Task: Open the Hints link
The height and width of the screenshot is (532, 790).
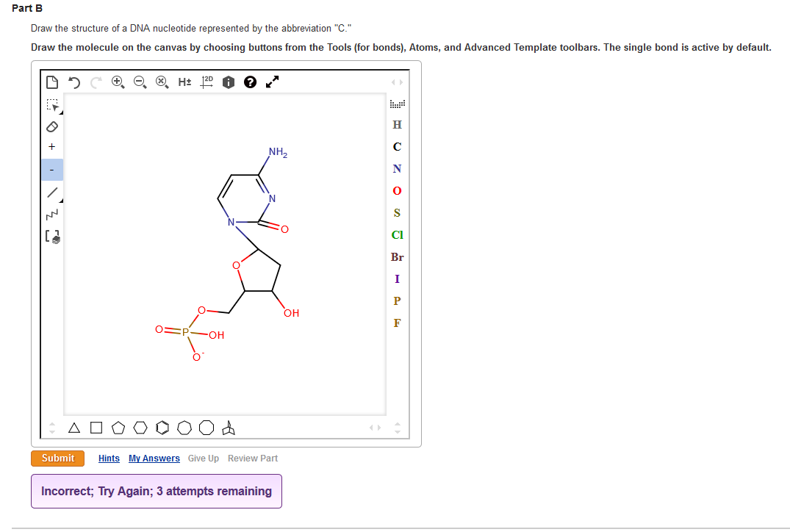Action: point(109,459)
